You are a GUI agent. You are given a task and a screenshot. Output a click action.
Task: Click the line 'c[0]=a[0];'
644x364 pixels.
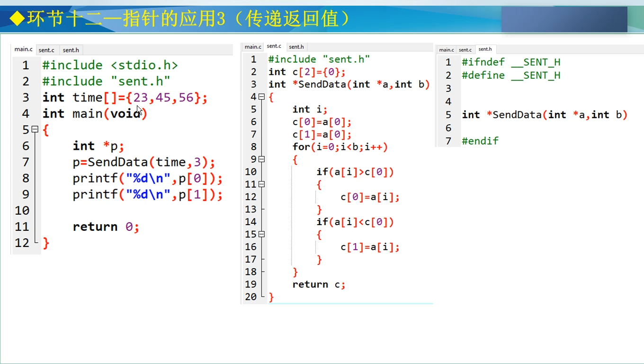coord(322,122)
